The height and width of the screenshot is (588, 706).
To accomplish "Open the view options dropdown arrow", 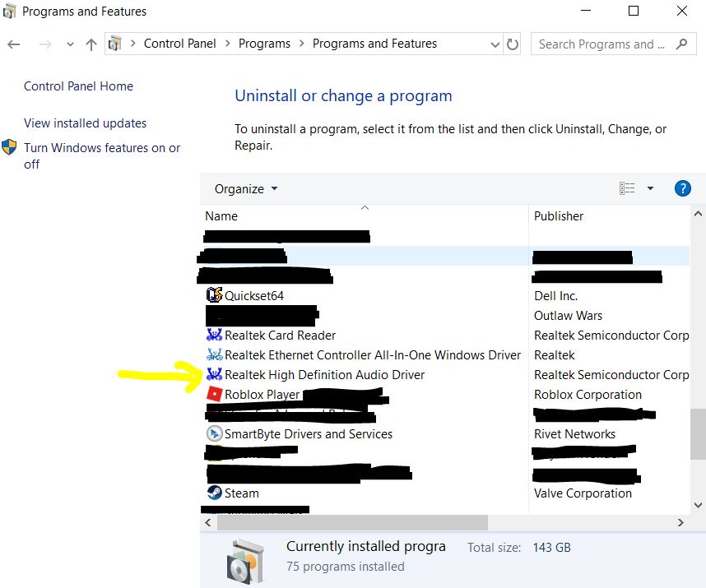I will 650,188.
